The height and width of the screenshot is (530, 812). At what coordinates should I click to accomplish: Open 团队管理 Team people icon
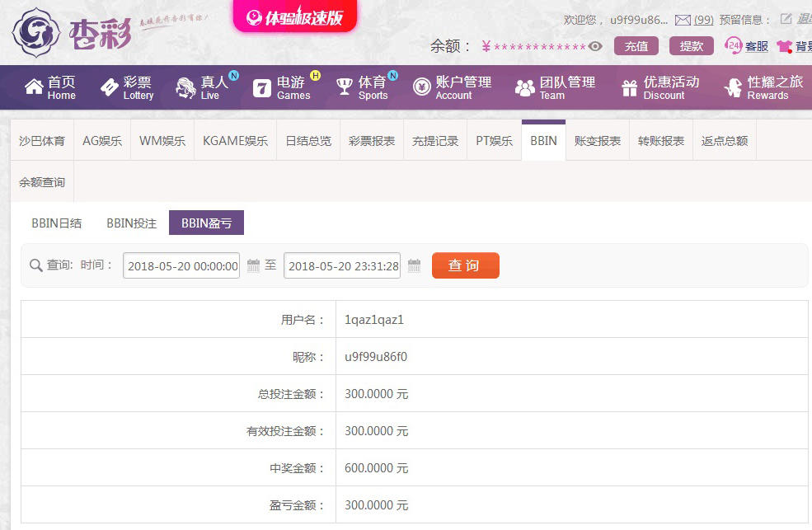tap(524, 87)
